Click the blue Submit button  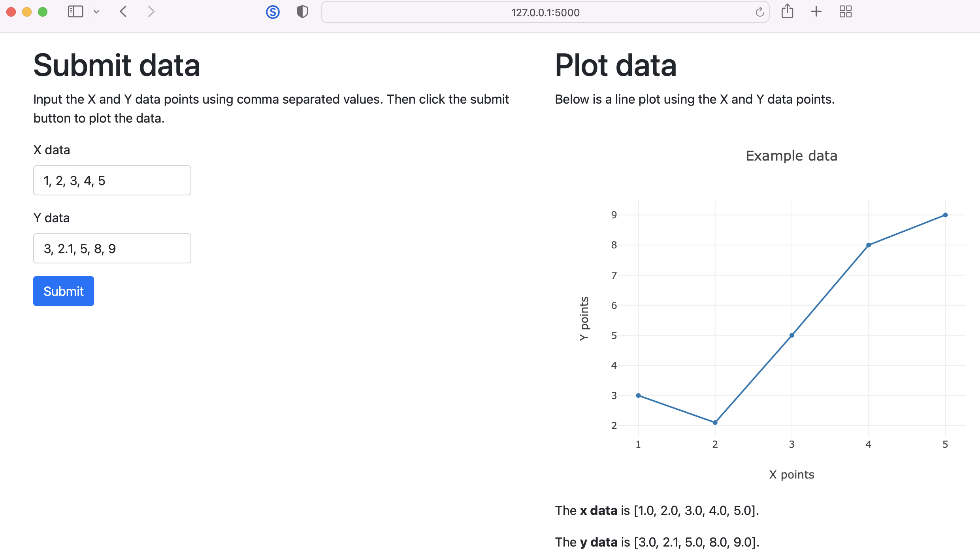(x=64, y=291)
